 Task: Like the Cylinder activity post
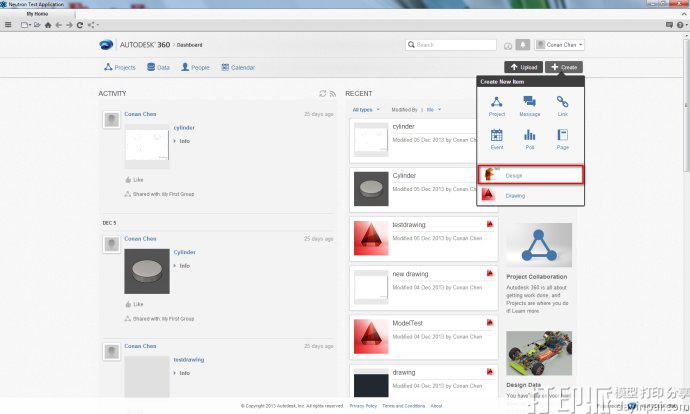[x=134, y=304]
